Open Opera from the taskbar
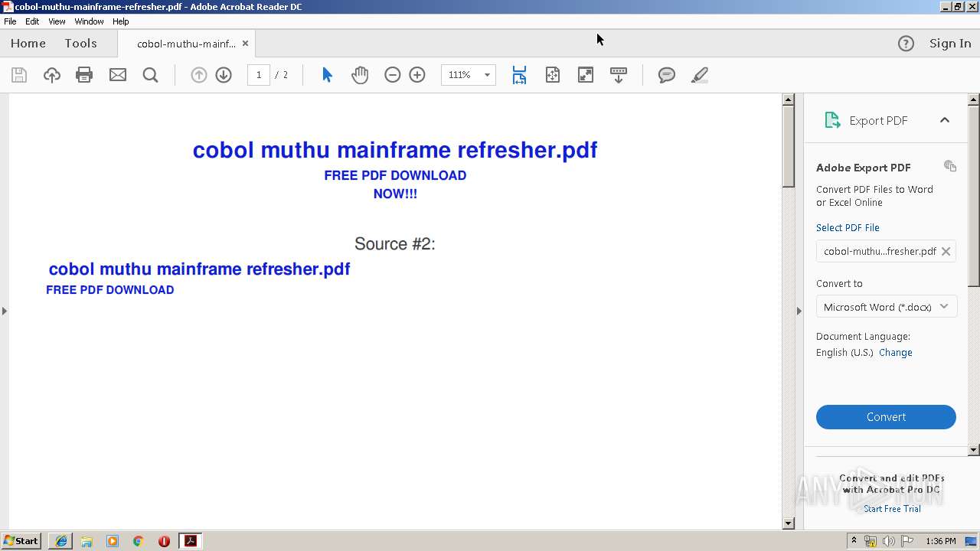 (x=164, y=541)
